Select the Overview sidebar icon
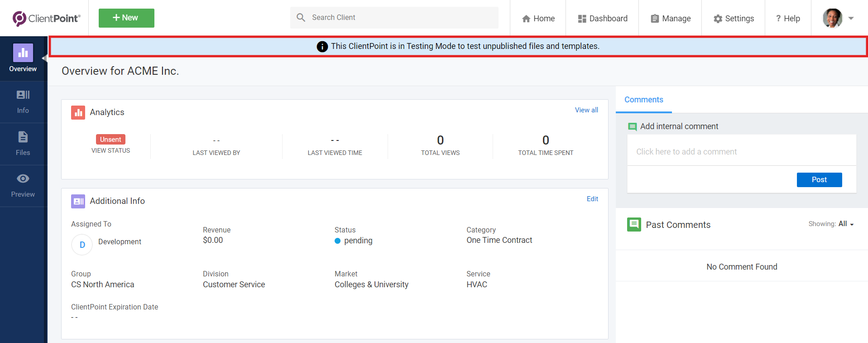 click(23, 53)
